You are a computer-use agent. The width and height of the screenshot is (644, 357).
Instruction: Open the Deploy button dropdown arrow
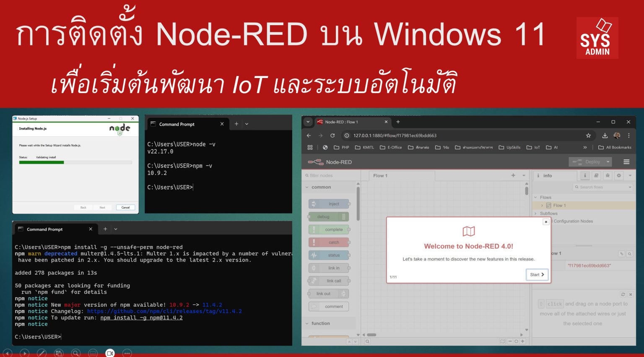pos(608,162)
